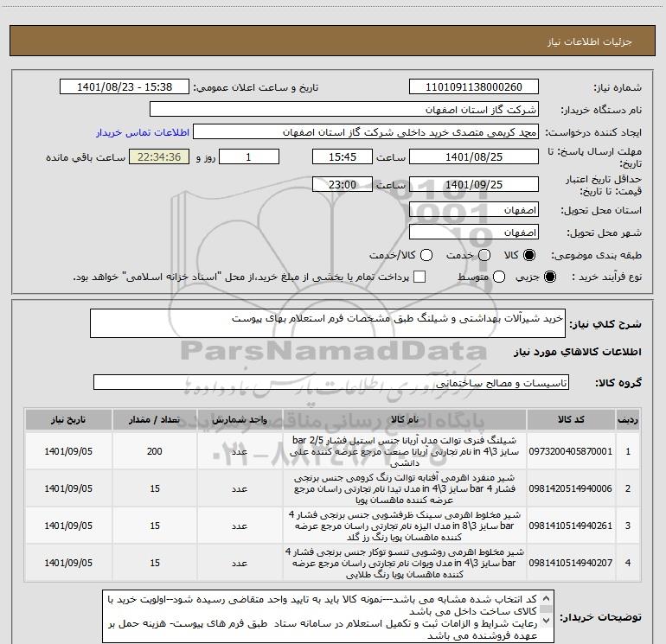This screenshot has width=666, height=644.
Task: Click price validity time 23:00
Action: coord(343,184)
